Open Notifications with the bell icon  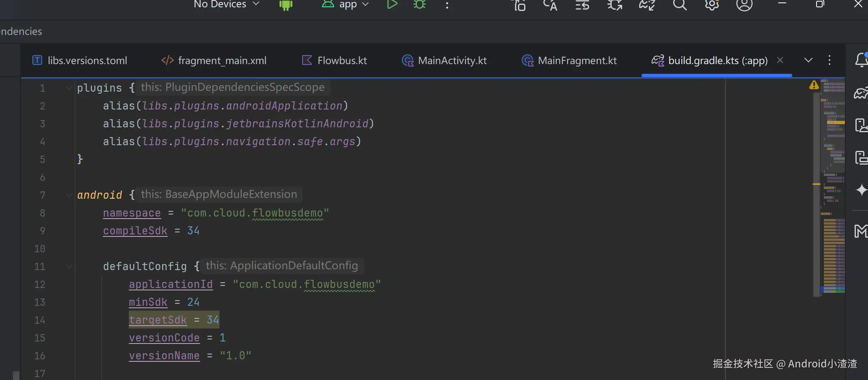pyautogui.click(x=861, y=60)
